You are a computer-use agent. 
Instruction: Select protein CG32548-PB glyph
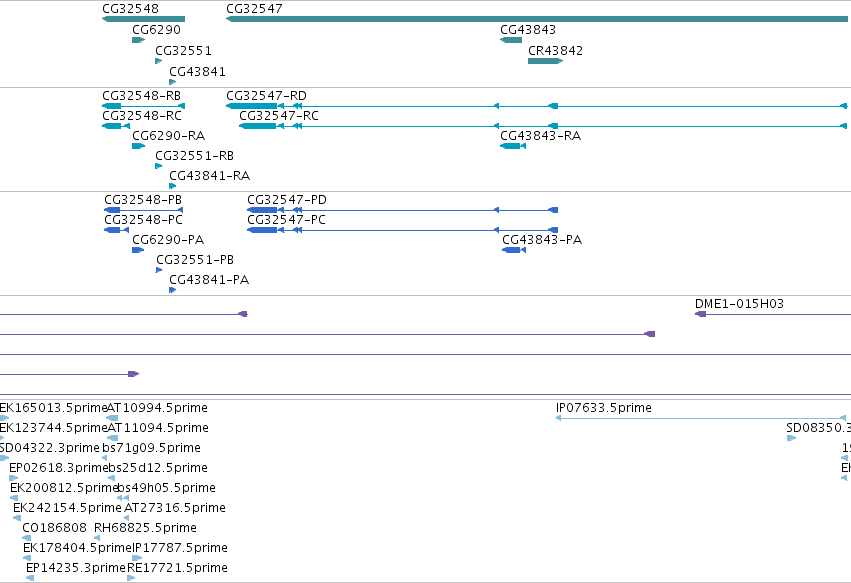pyautogui.click(x=143, y=210)
